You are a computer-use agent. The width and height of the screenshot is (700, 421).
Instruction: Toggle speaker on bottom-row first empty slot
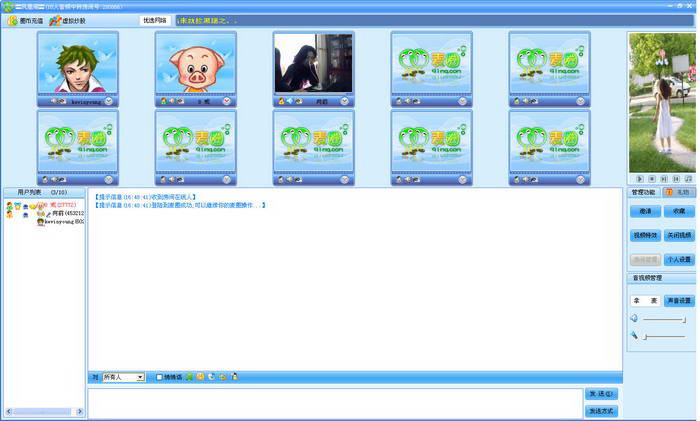(54, 180)
